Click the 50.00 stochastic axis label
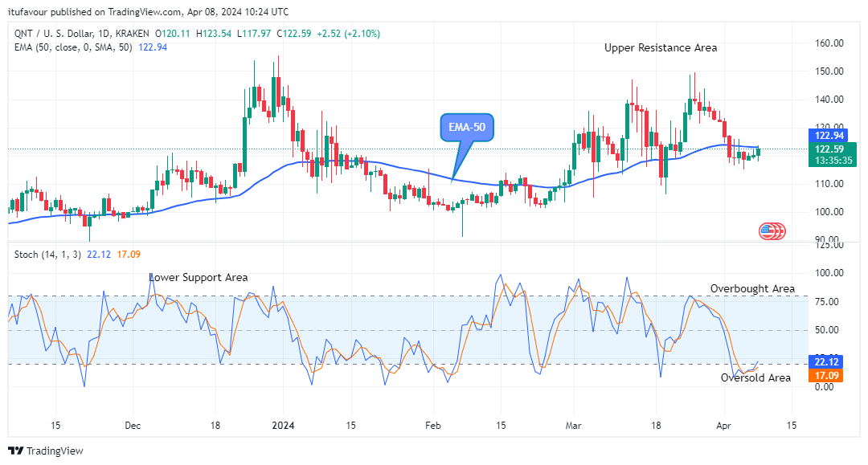This screenshot has width=868, height=465. pyautogui.click(x=827, y=330)
